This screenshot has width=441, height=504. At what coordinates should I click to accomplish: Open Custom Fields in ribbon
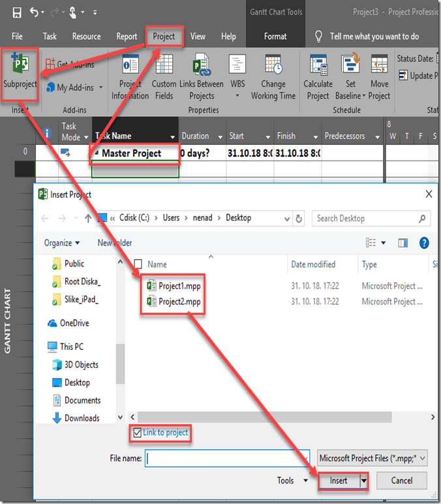[164, 67]
